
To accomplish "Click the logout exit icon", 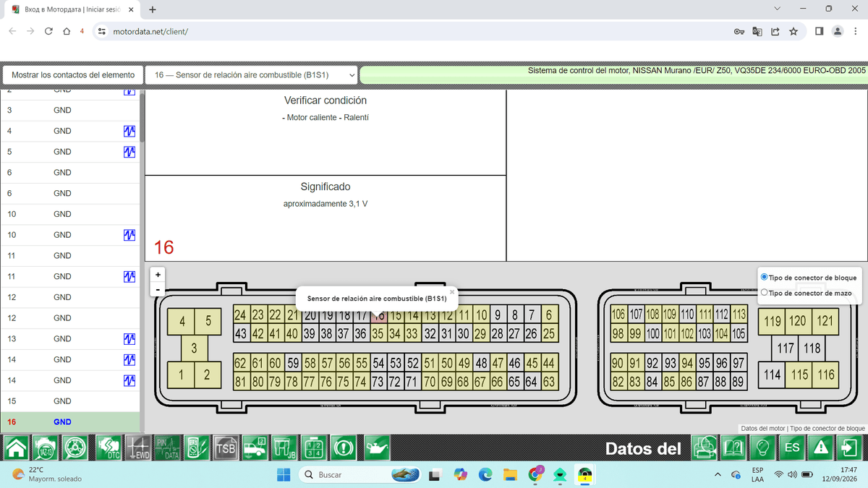I will (x=850, y=448).
